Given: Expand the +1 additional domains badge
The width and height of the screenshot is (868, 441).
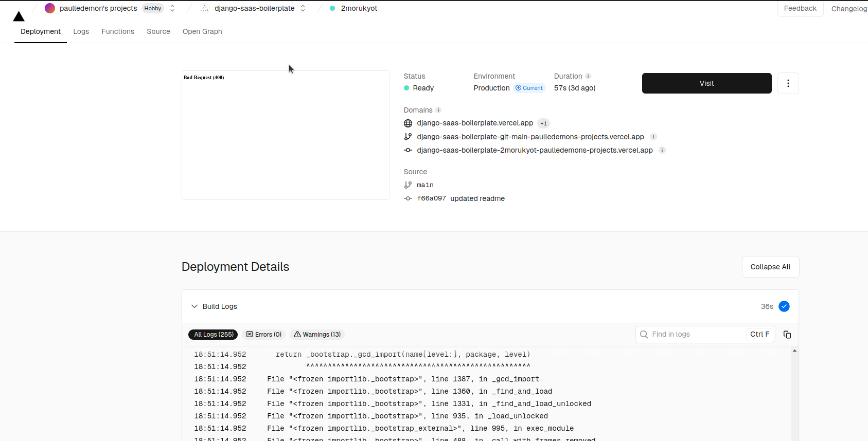Looking at the screenshot, I should [544, 123].
